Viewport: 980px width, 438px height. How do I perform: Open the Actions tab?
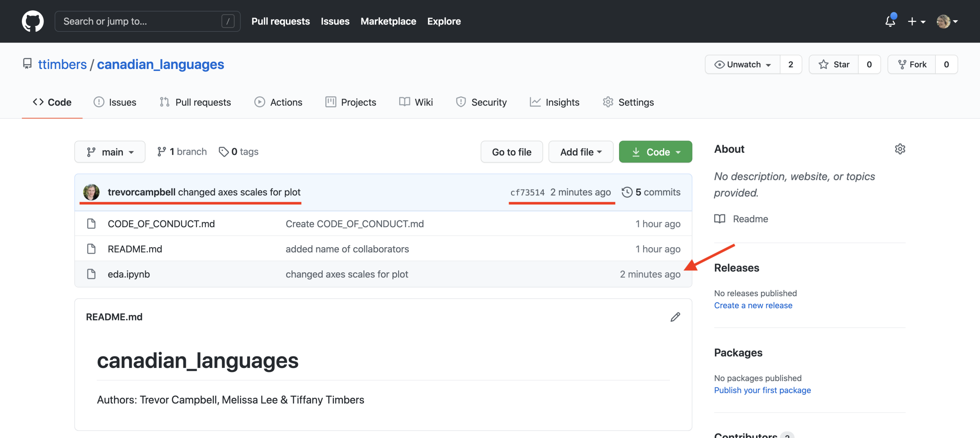[x=278, y=102]
